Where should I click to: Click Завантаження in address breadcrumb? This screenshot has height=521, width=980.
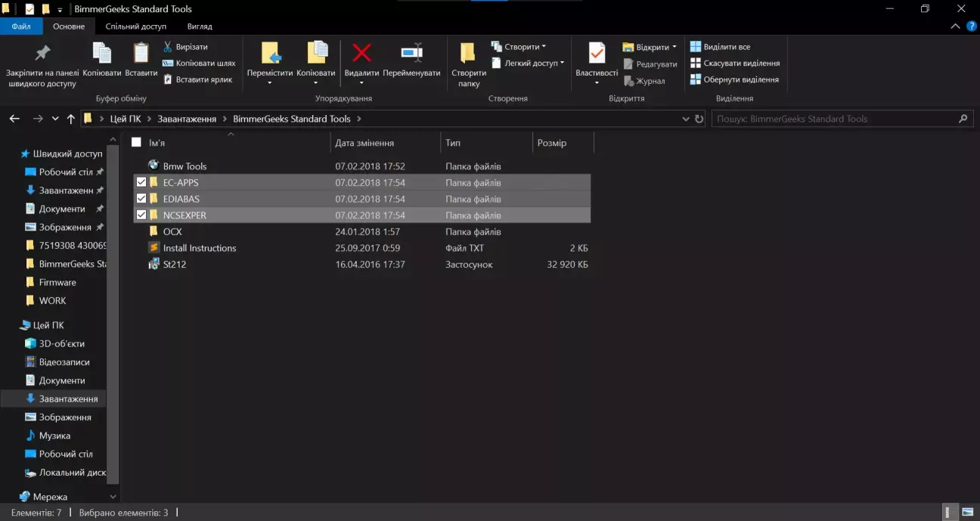(187, 119)
